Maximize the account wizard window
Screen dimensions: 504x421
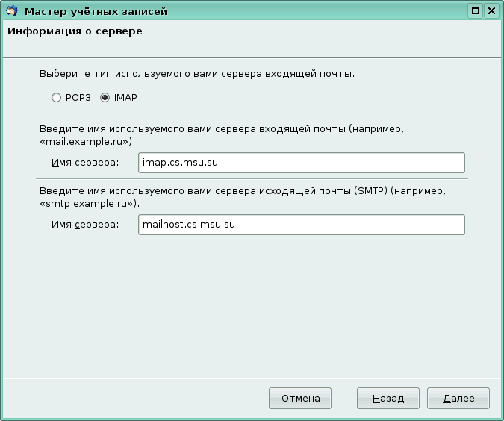coord(475,11)
